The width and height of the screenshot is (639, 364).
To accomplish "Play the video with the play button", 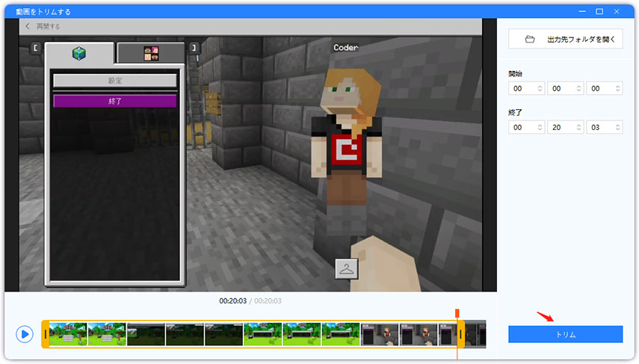I will [25, 334].
